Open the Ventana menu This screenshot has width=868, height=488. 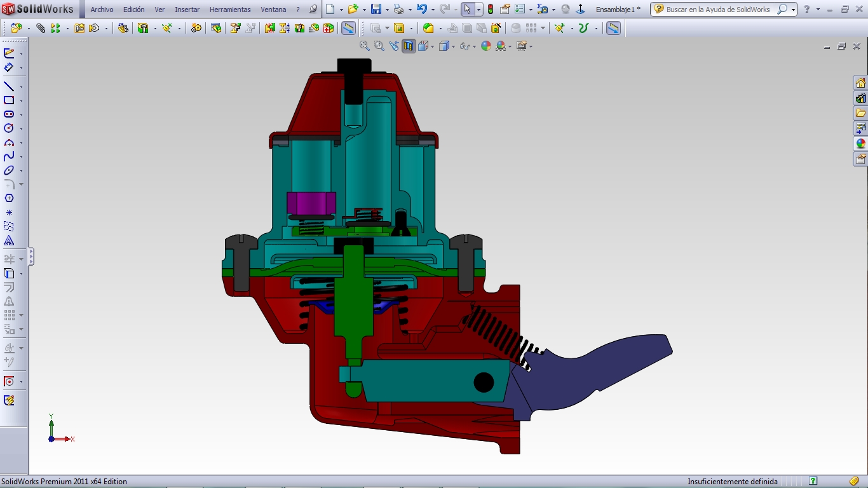pos(273,10)
